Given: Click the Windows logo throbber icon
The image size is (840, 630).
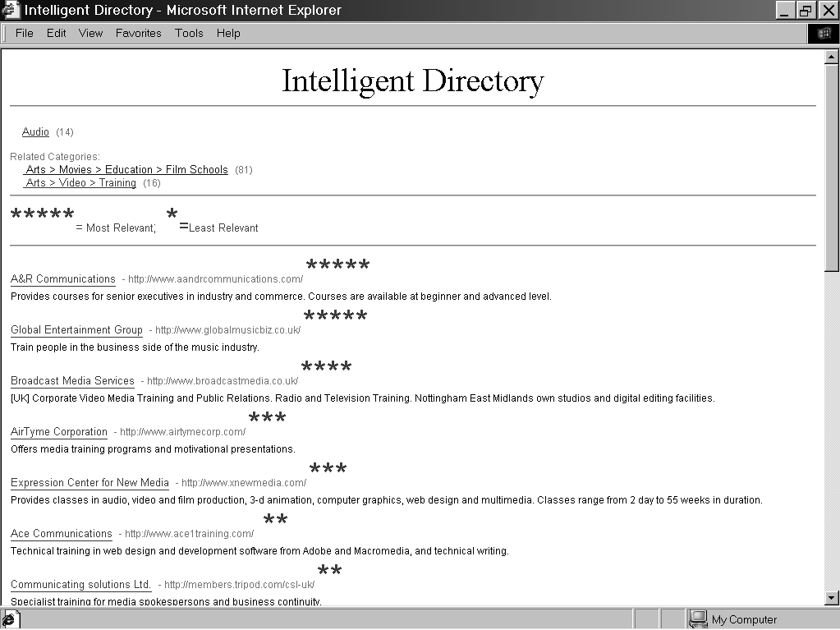Looking at the screenshot, I should [x=824, y=34].
